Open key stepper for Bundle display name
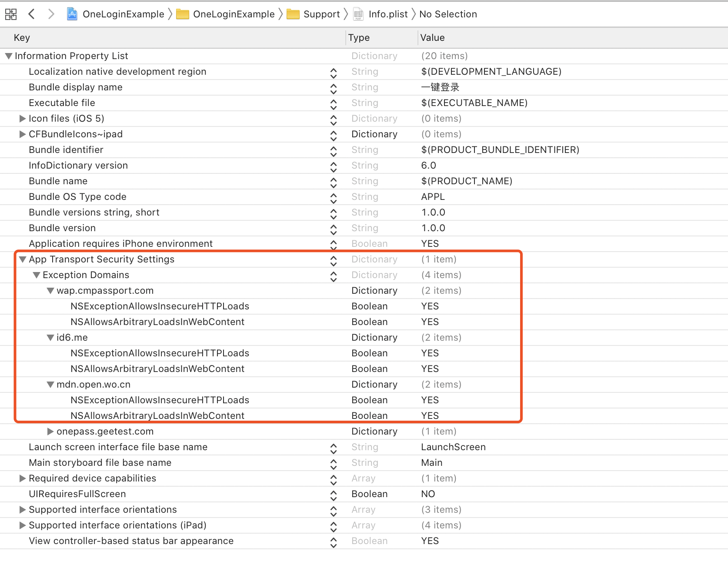Viewport: 728px width, 571px height. click(334, 88)
